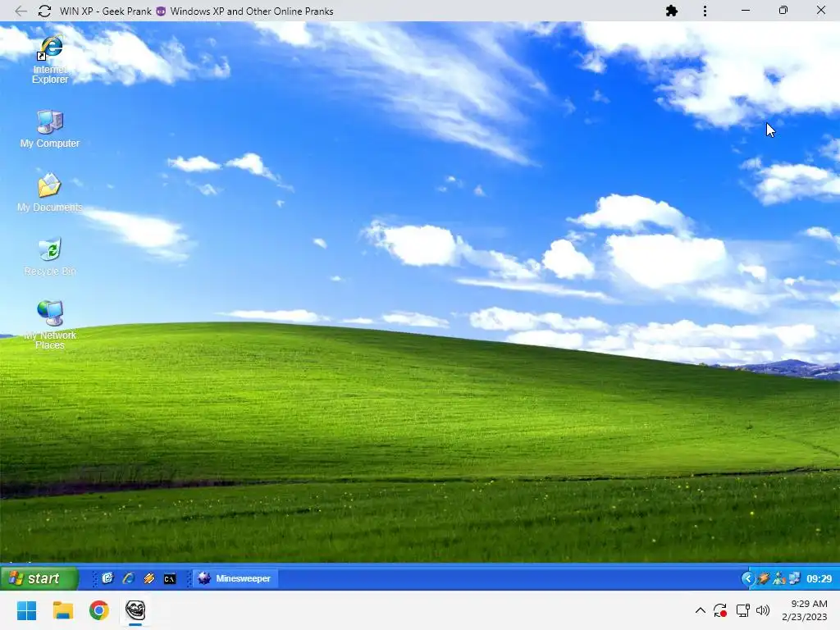Launch Internet Explorer from quick launch bar
This screenshot has width=840, height=630.
tap(128, 578)
